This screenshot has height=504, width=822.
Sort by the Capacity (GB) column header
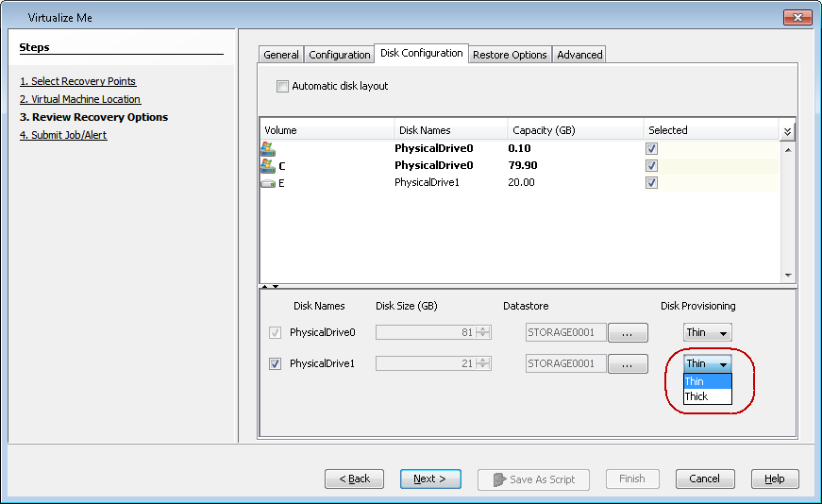tap(575, 130)
